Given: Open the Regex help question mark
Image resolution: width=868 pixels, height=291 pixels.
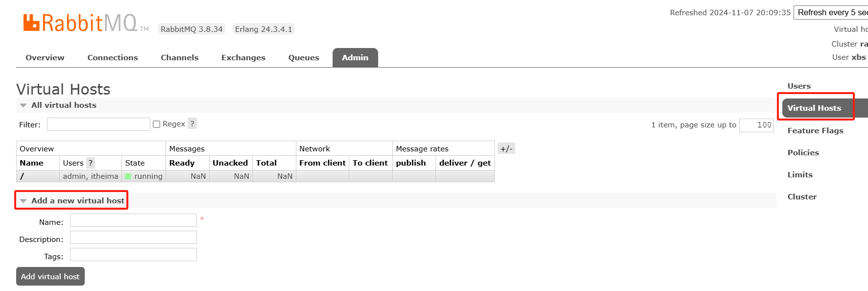Looking at the screenshot, I should 193,124.
